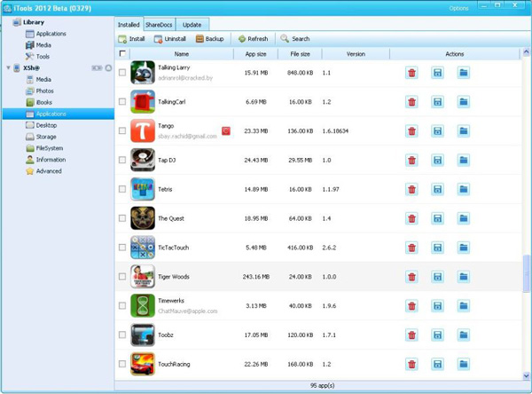Sort by Version column header

(x=356, y=54)
